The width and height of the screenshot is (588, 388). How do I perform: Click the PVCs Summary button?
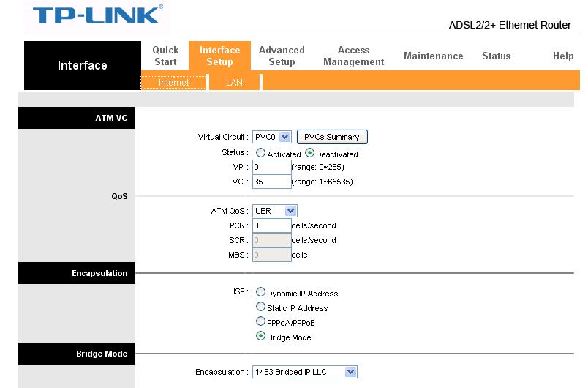(x=331, y=137)
